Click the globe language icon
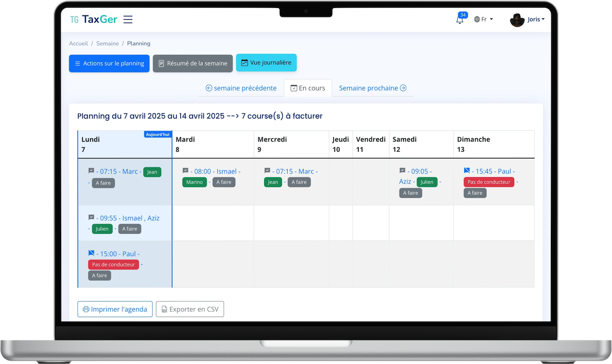 click(477, 19)
